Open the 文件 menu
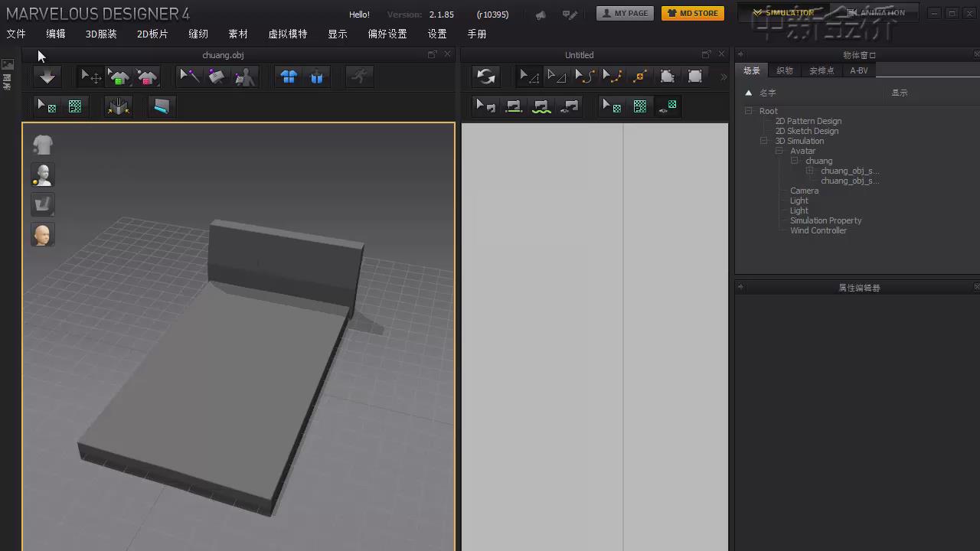This screenshot has width=980, height=551. (16, 34)
